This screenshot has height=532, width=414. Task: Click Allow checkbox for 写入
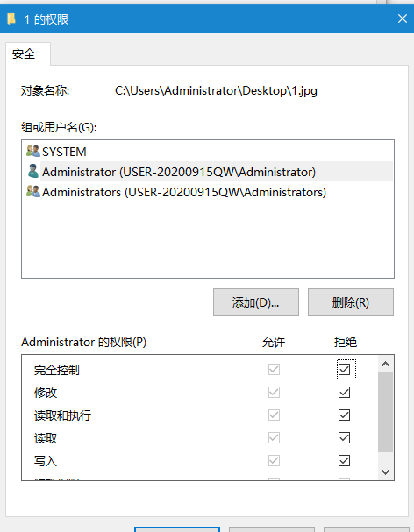[274, 460]
